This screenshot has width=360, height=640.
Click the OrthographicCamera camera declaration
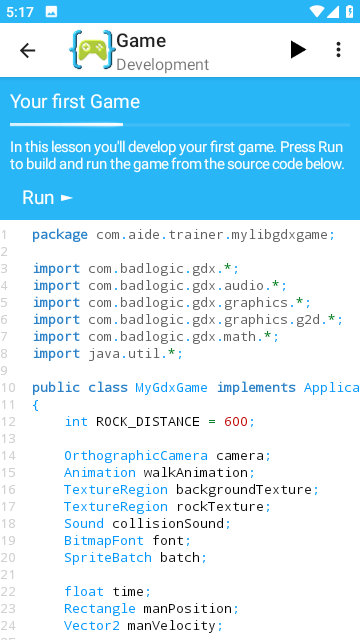[x=167, y=456]
